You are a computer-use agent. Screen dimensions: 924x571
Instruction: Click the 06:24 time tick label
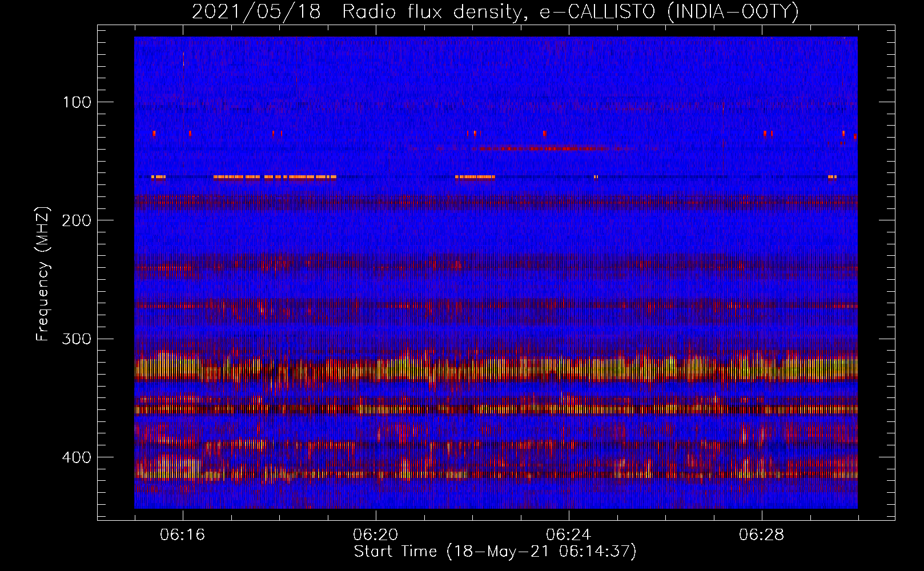569,535
